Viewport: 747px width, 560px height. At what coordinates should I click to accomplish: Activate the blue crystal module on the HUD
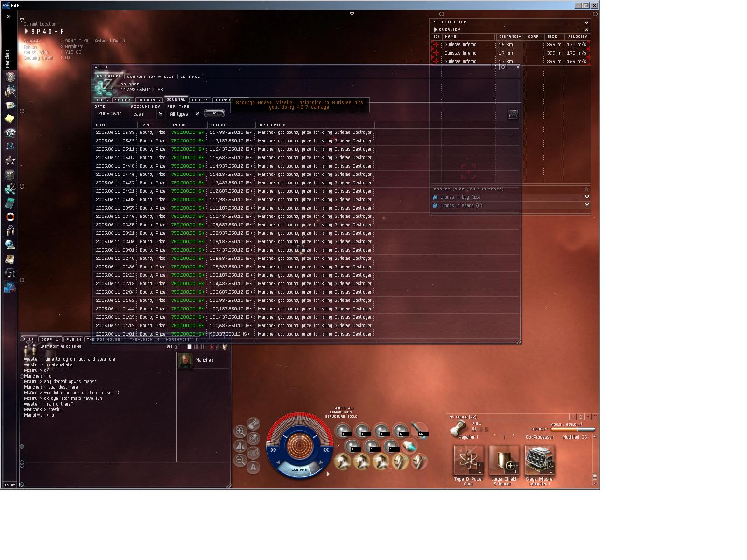(409, 446)
